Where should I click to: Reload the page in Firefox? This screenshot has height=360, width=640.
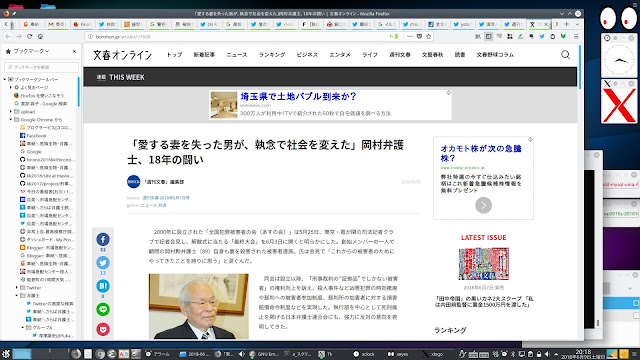pyautogui.click(x=29, y=36)
